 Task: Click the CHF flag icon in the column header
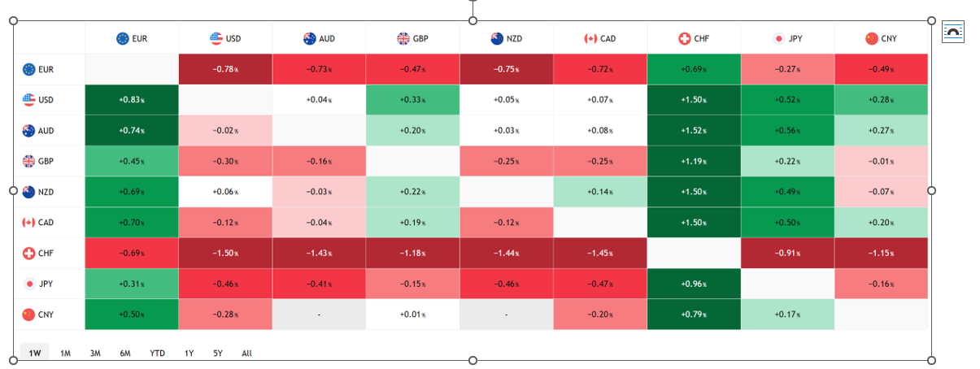click(x=684, y=38)
